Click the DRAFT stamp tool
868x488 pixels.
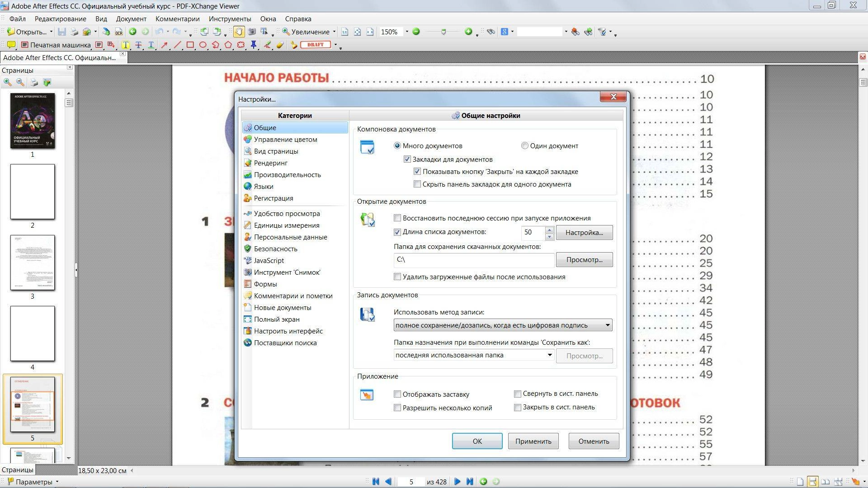click(x=316, y=45)
